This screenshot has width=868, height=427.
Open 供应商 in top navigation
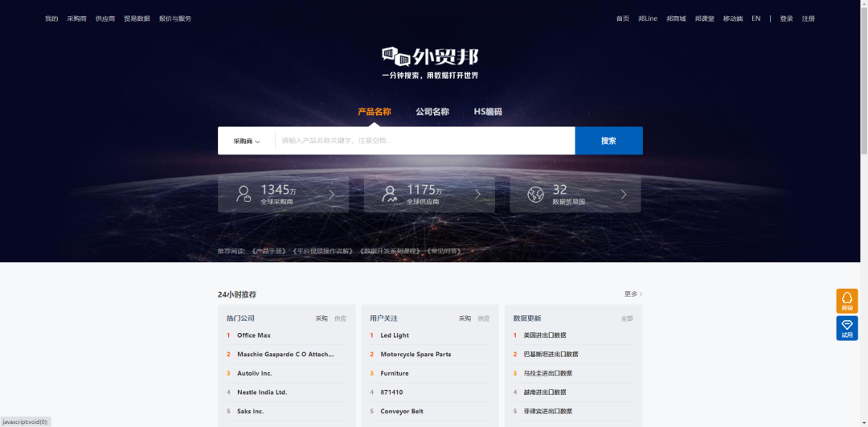point(105,18)
